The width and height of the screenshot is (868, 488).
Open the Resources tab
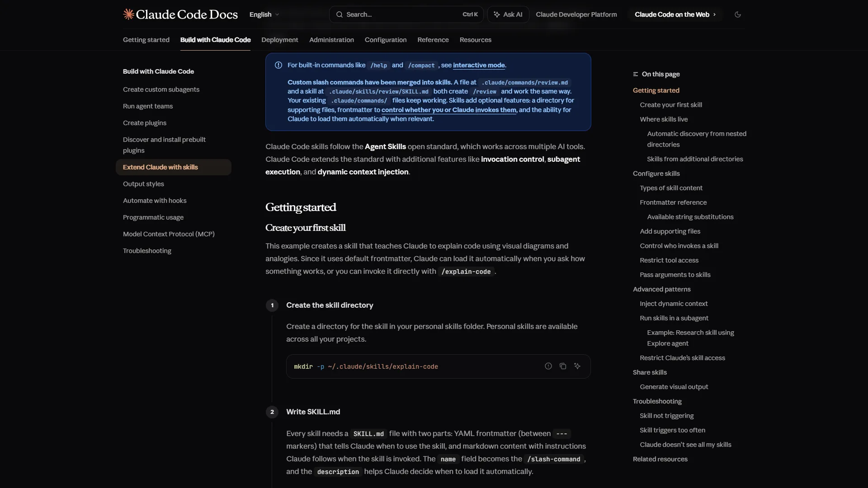[x=476, y=40]
